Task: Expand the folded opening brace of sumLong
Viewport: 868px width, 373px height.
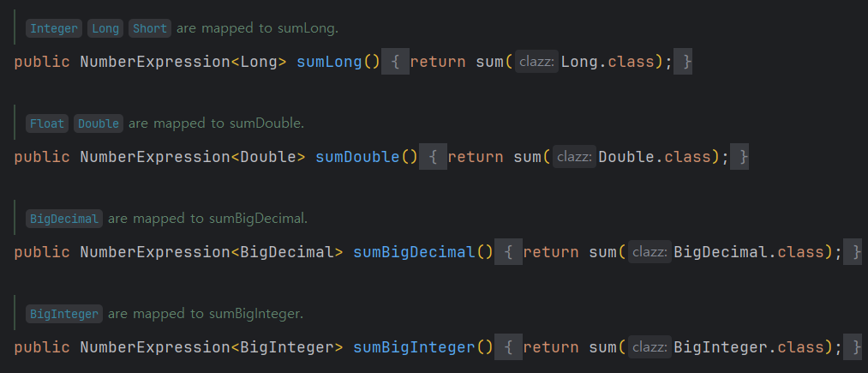Action: point(395,62)
